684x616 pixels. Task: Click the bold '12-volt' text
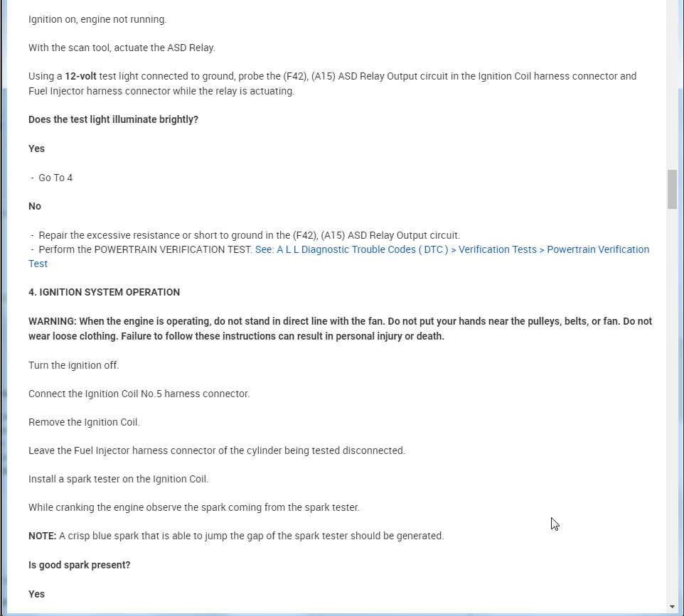[80, 76]
